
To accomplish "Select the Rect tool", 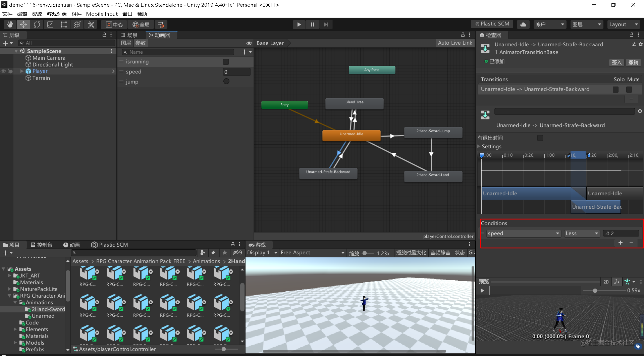I will [x=64, y=24].
